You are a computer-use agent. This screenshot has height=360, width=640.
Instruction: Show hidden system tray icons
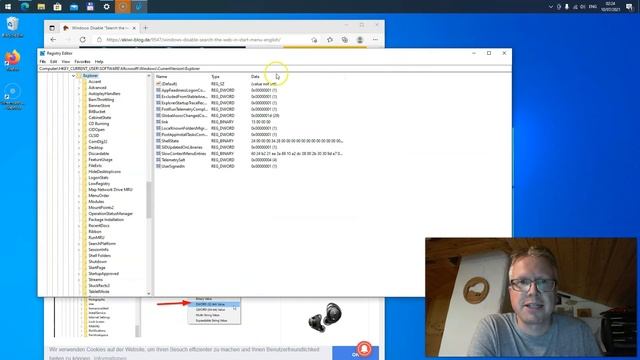[x=551, y=7]
